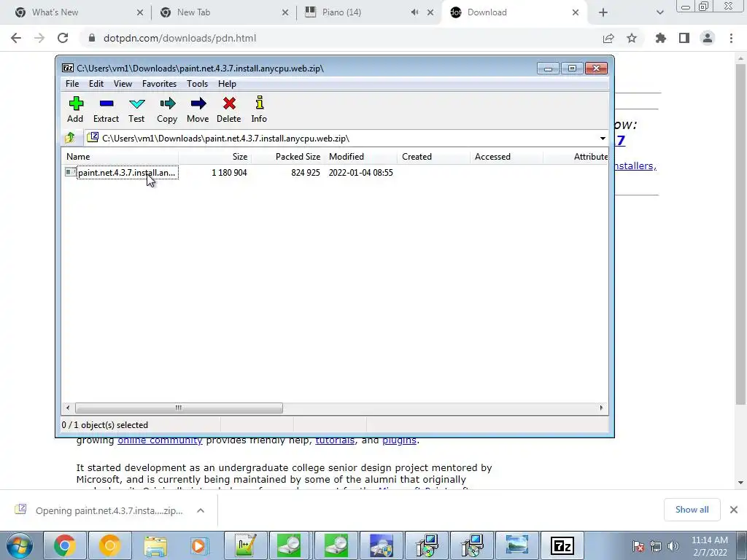
Task: Go back in Chrome
Action: pos(16,38)
